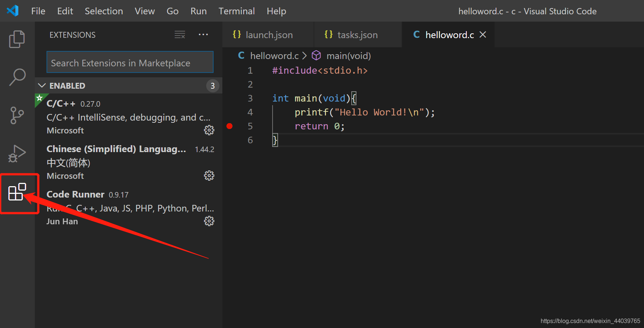Open the Terminal menu

[237, 11]
